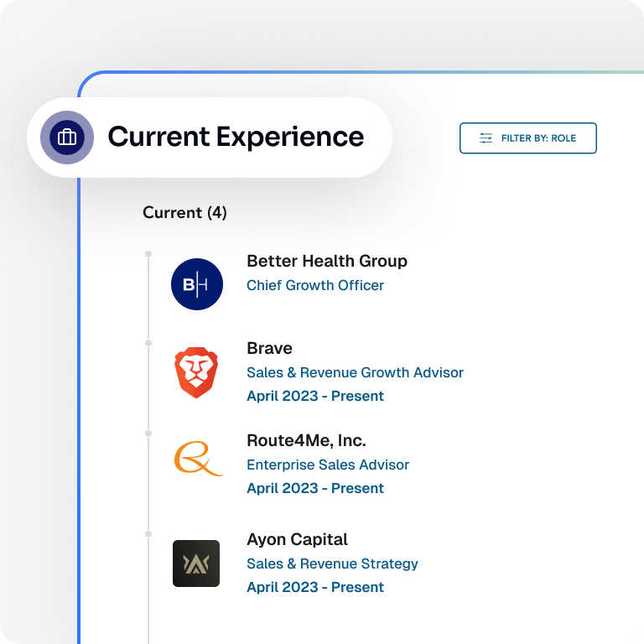Viewport: 644px width, 644px height.
Task: Click the April 2023 - Present date under Route4Me
Action: (x=314, y=488)
